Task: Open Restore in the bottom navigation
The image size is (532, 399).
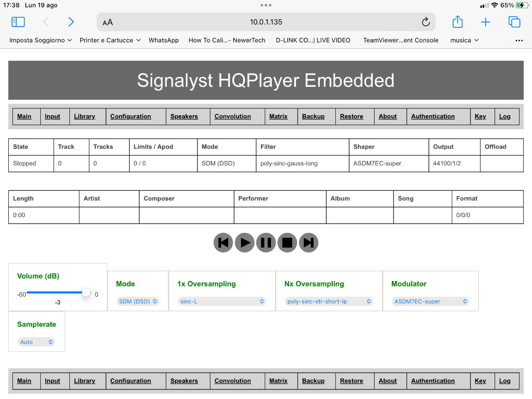Action: (352, 381)
